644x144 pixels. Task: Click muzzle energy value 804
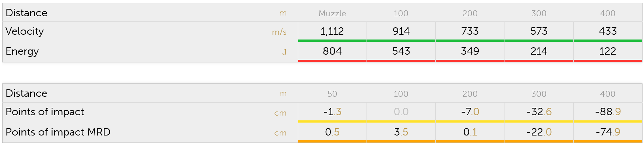coord(332,51)
